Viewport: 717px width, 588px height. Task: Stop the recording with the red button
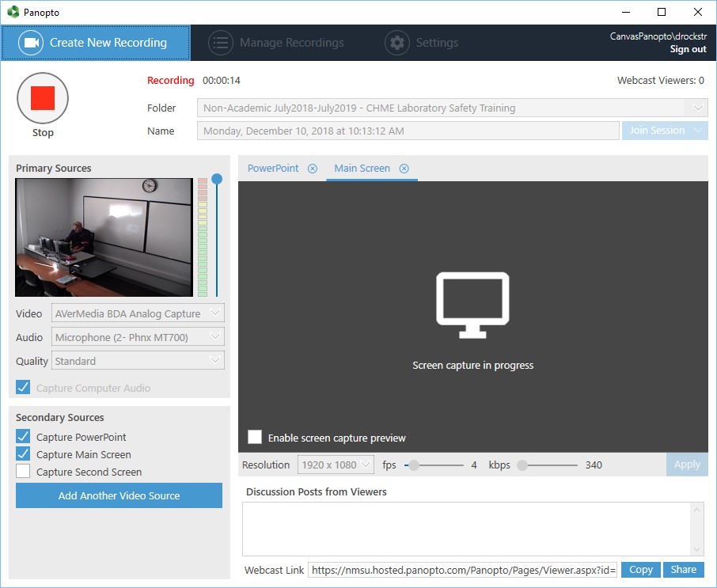click(43, 98)
